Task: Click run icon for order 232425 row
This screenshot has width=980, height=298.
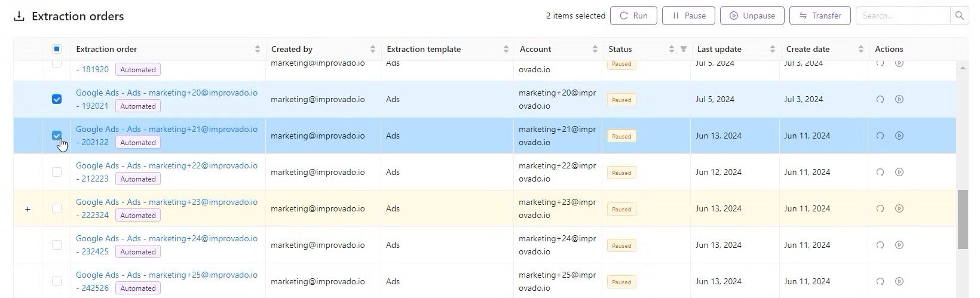Action: coord(880,245)
